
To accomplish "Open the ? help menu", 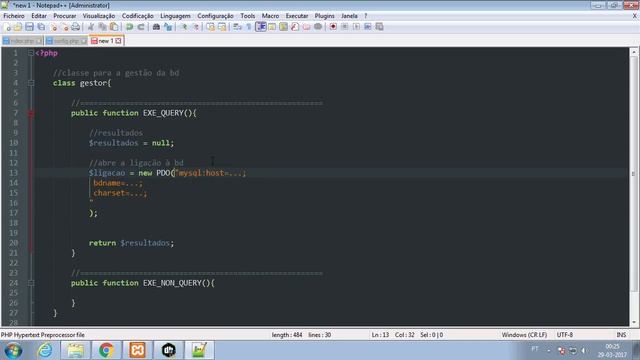I will [x=366, y=16].
